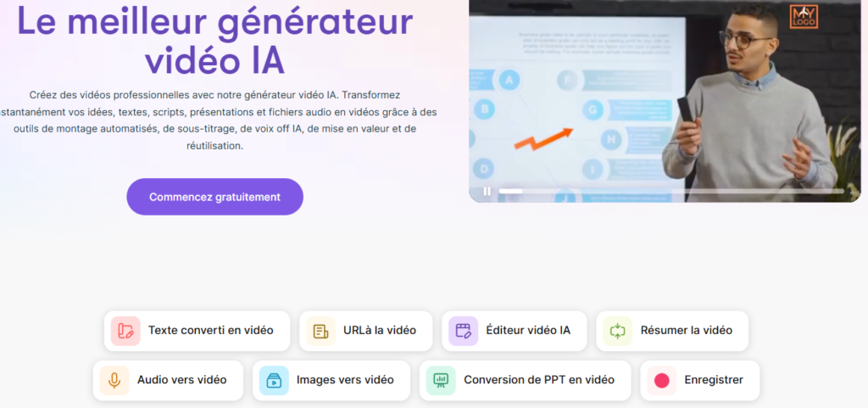Click the orange microphone Audio vers vidéo icon
868x408 pixels.
[114, 380]
